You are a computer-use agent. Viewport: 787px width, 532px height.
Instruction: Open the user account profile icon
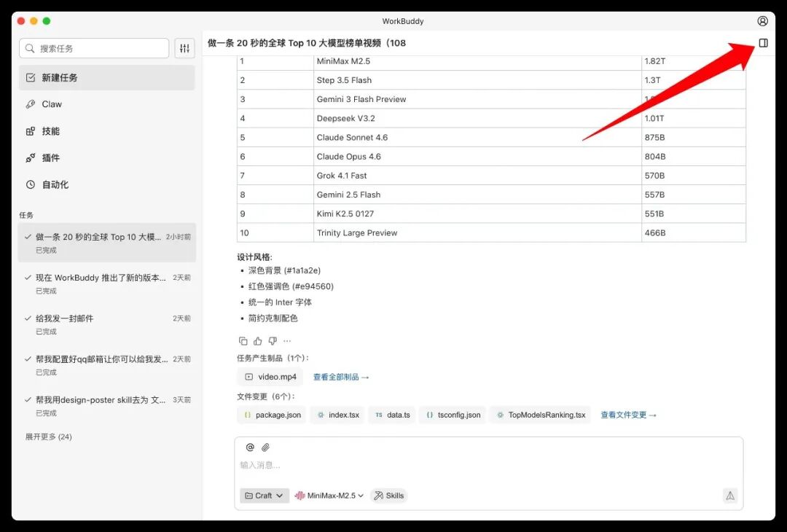tap(762, 21)
